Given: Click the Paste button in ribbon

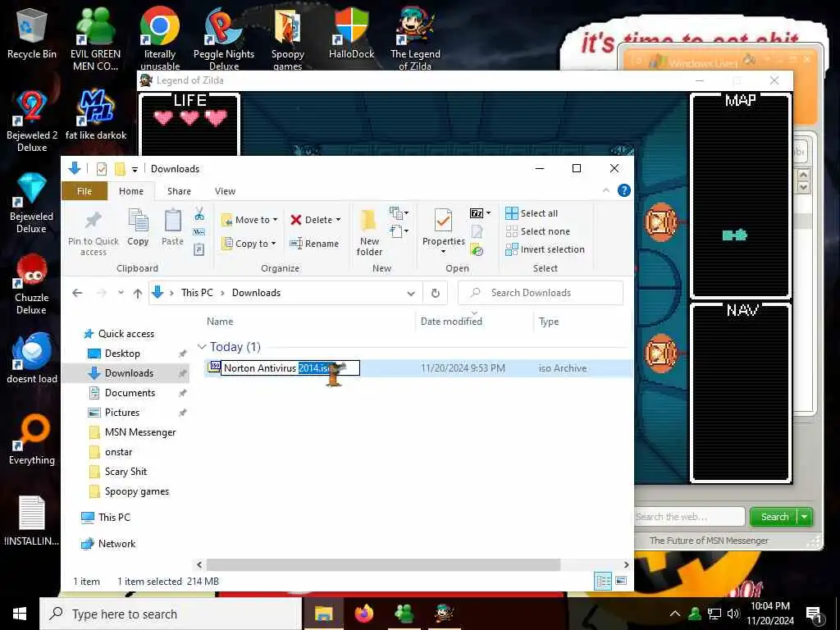Looking at the screenshot, I should click(x=172, y=228).
